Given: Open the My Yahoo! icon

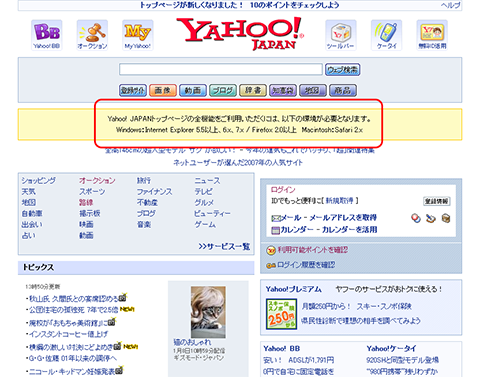Looking at the screenshot, I should (x=138, y=35).
